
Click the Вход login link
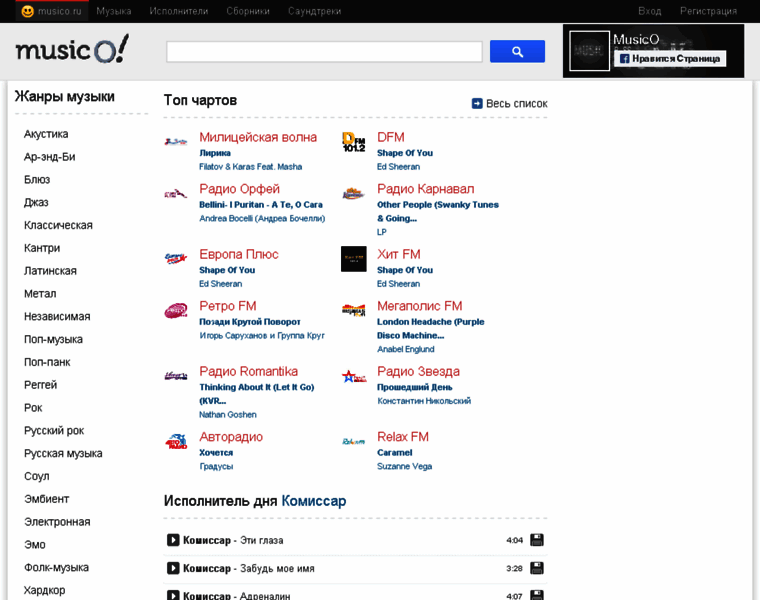[x=649, y=11]
